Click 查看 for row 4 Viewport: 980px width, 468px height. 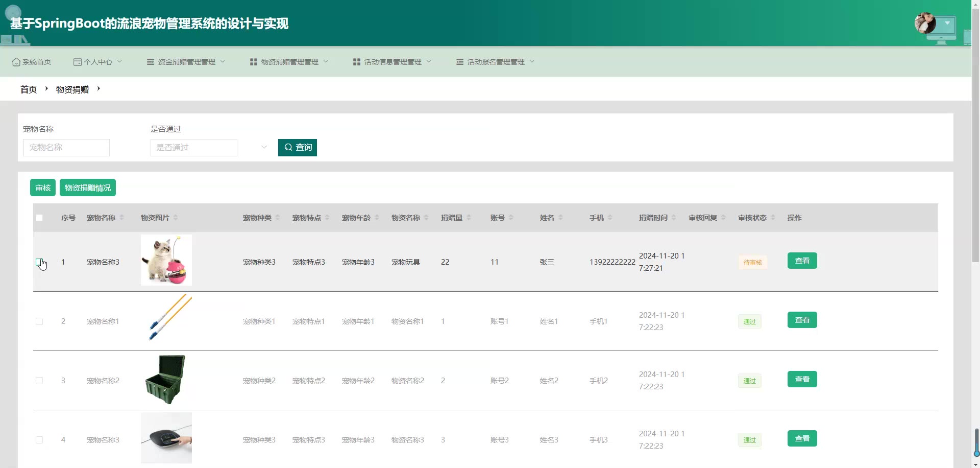coord(802,438)
